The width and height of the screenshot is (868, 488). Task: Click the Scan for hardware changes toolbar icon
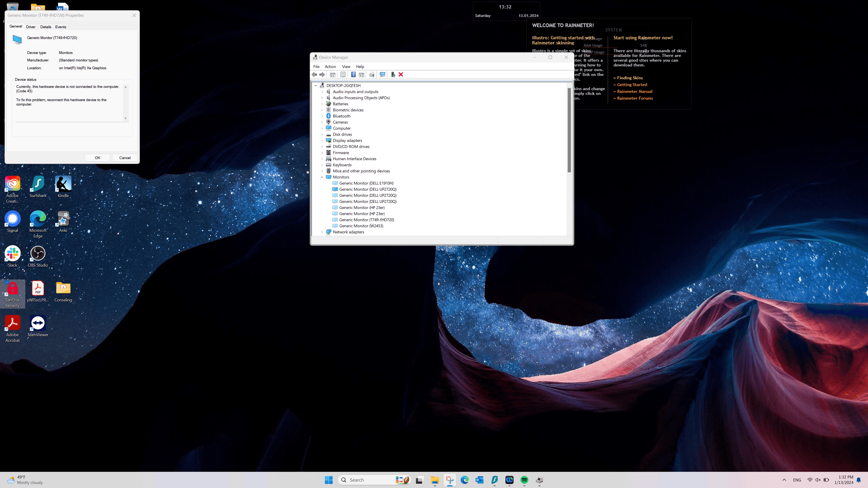coord(382,74)
